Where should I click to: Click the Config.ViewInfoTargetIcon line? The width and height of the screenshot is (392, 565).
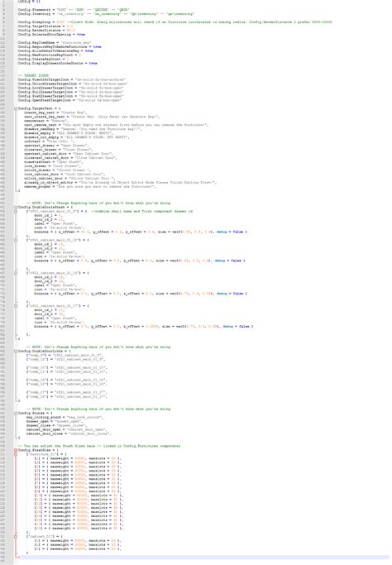(x=72, y=79)
